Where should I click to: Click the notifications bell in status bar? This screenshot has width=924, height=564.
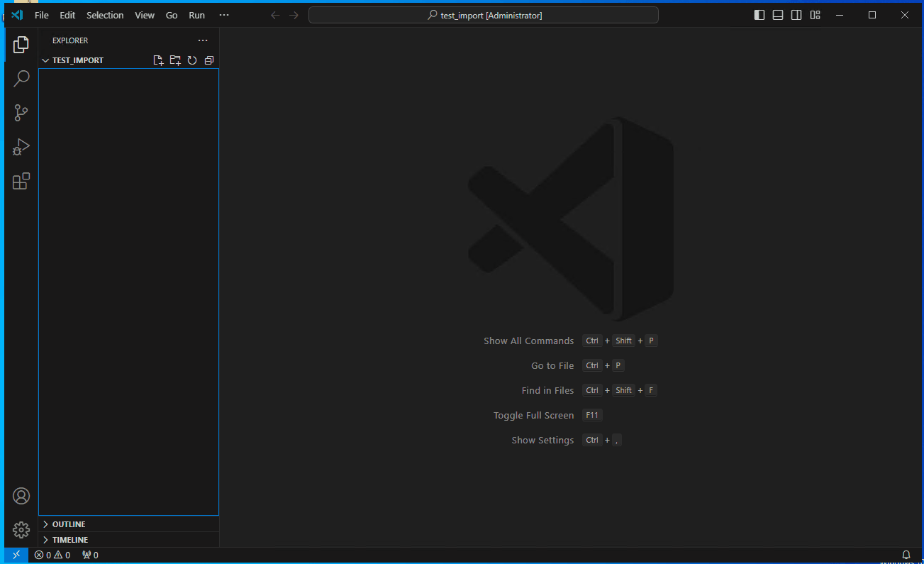coord(906,555)
